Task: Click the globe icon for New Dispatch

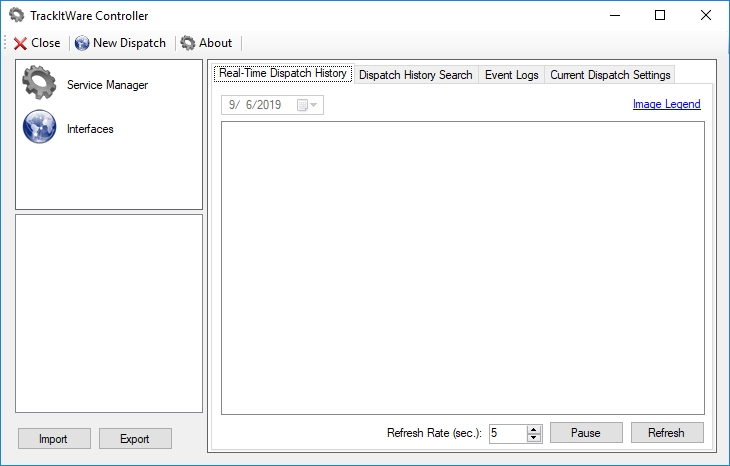Action: (82, 43)
